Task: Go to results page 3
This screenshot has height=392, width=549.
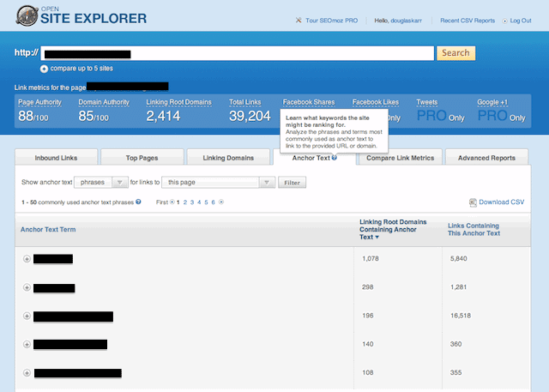Action: click(x=192, y=202)
